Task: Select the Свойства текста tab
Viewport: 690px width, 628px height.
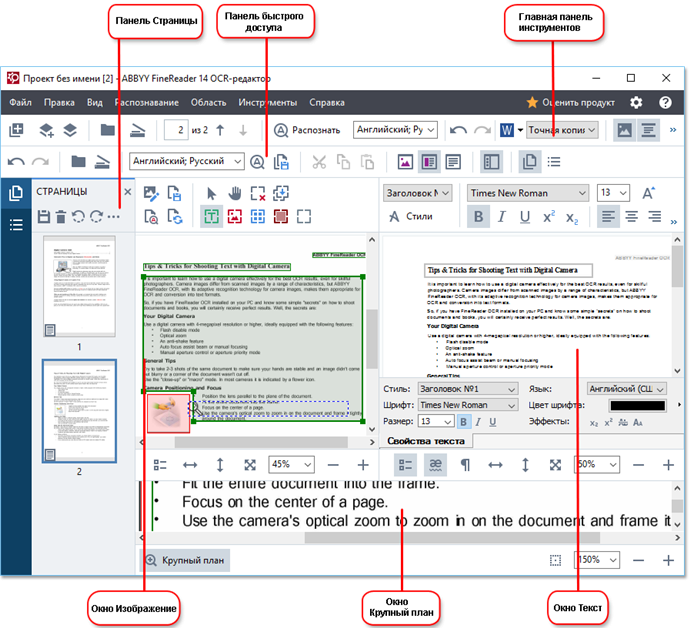Action: coord(426,441)
